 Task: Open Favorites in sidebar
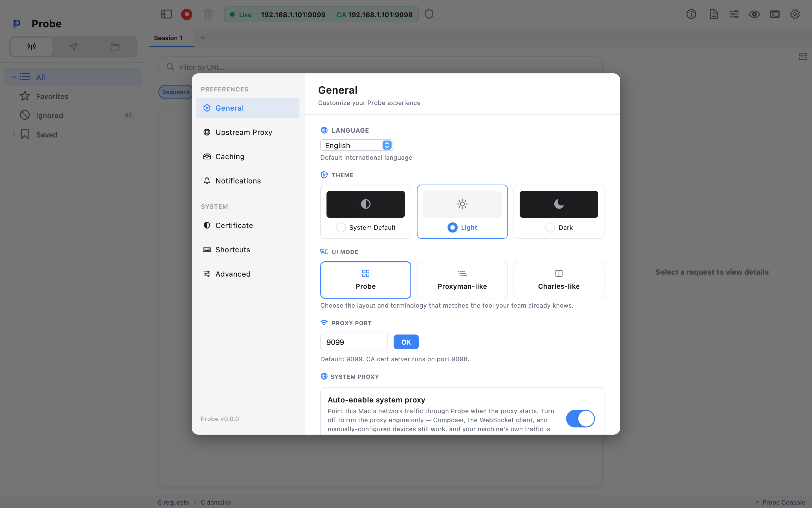[73, 97]
